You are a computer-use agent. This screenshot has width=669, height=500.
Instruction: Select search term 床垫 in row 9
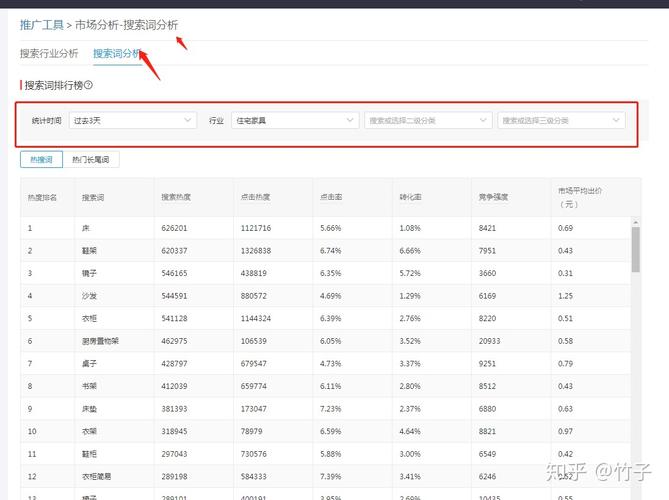(89, 409)
